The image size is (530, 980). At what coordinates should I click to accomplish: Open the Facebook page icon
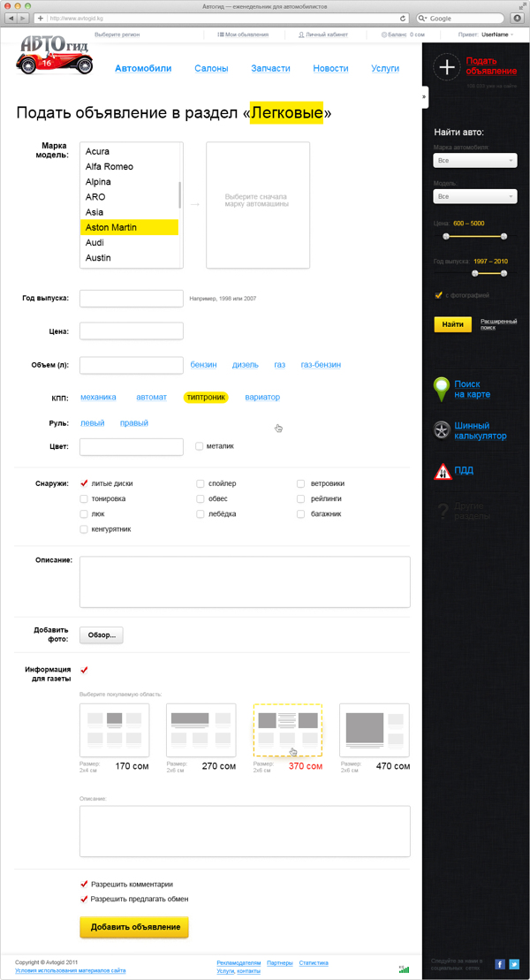click(500, 964)
